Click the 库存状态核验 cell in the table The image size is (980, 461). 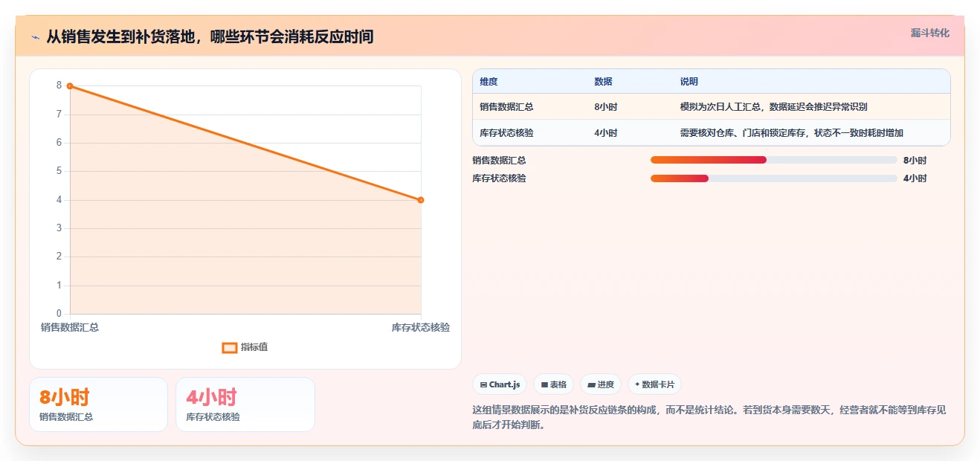point(506,133)
